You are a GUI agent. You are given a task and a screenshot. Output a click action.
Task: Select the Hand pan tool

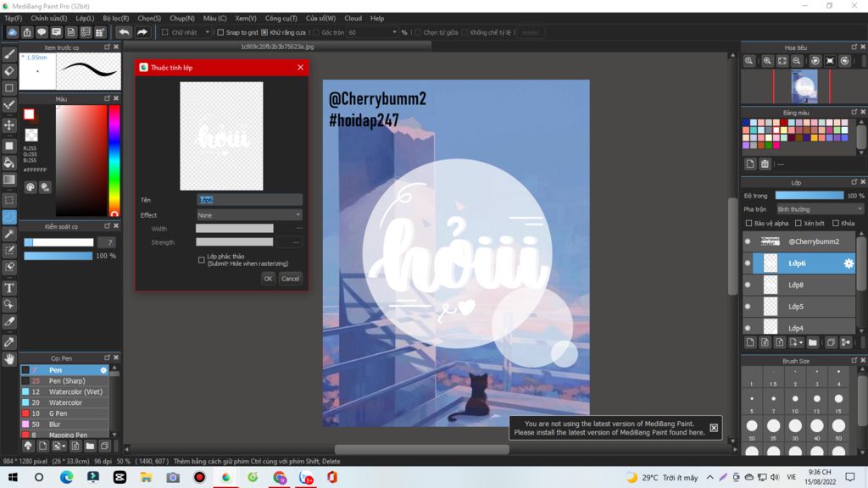[x=9, y=359]
